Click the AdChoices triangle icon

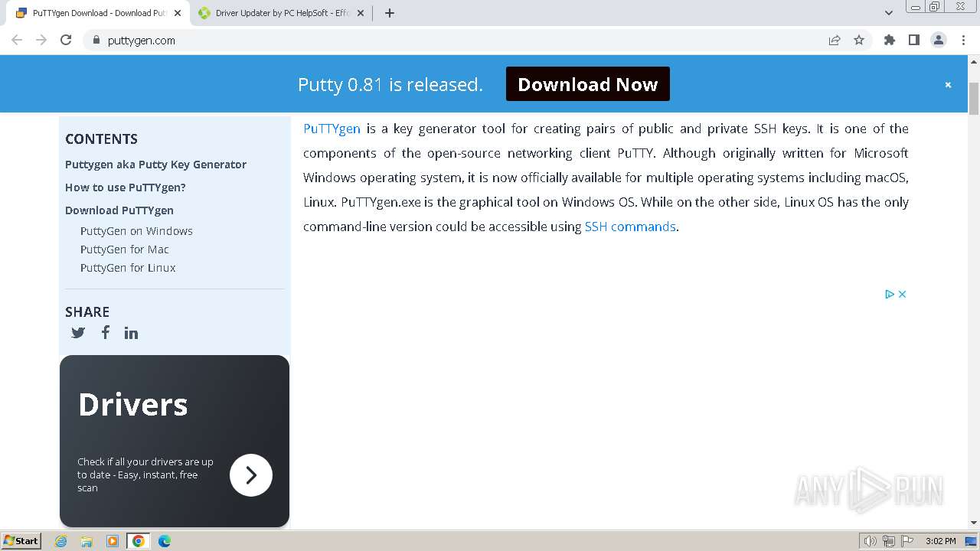click(890, 294)
